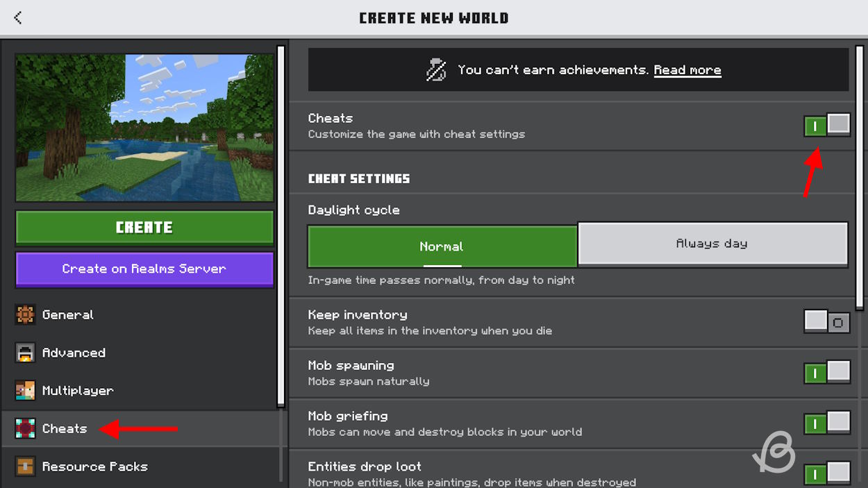The image size is (868, 488).
Task: Click the Multiplayer player-head icon
Action: pyautogui.click(x=25, y=390)
